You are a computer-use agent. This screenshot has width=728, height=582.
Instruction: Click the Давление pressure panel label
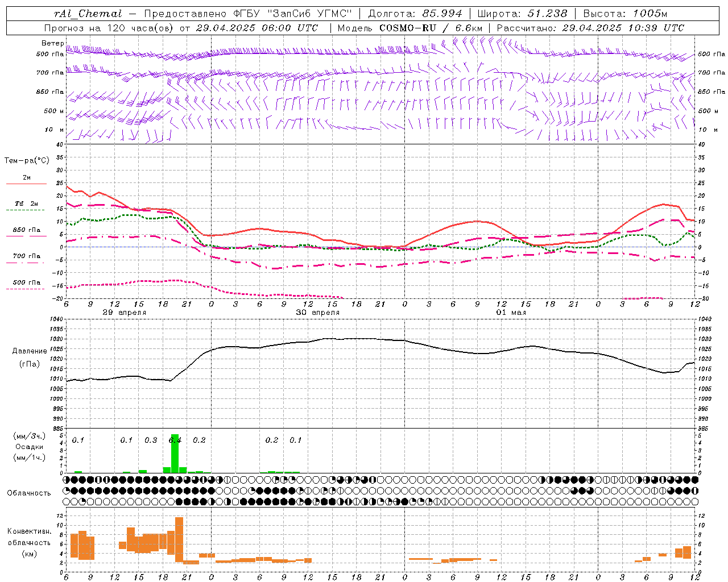tap(30, 351)
